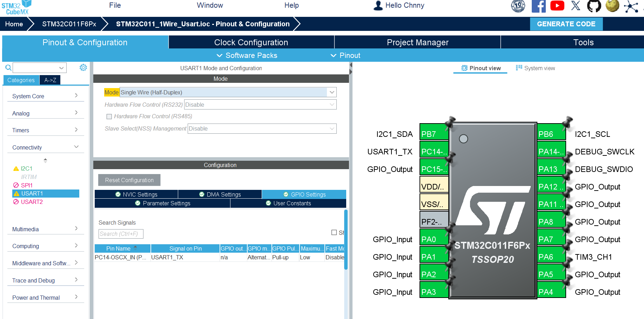Click the PB7 pin on the chip
The height and width of the screenshot is (319, 644).
click(434, 132)
